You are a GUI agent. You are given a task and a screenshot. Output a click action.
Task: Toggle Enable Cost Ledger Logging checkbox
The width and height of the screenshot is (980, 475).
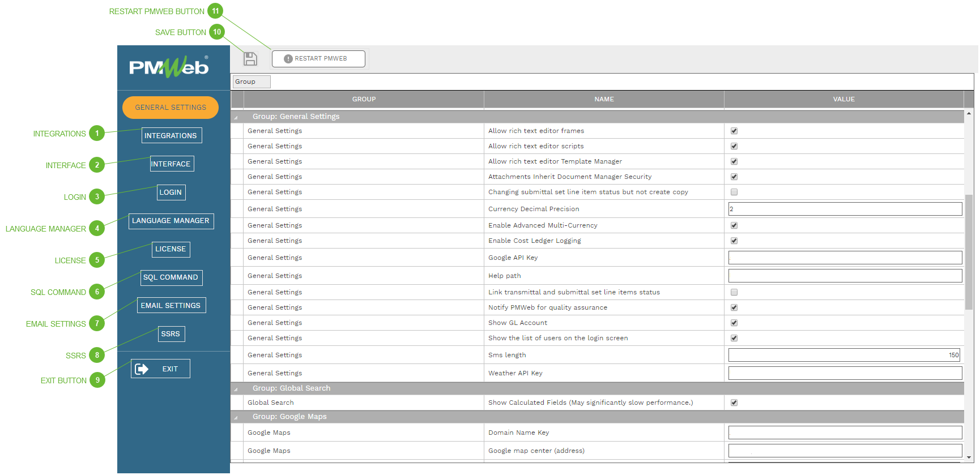click(x=734, y=241)
